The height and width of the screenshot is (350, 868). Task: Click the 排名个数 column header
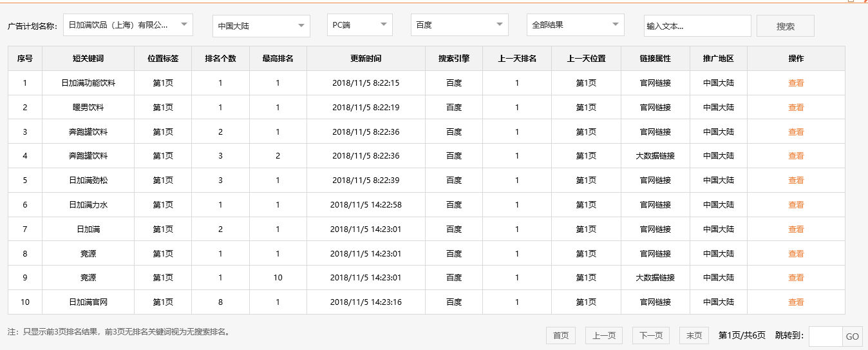coord(220,59)
